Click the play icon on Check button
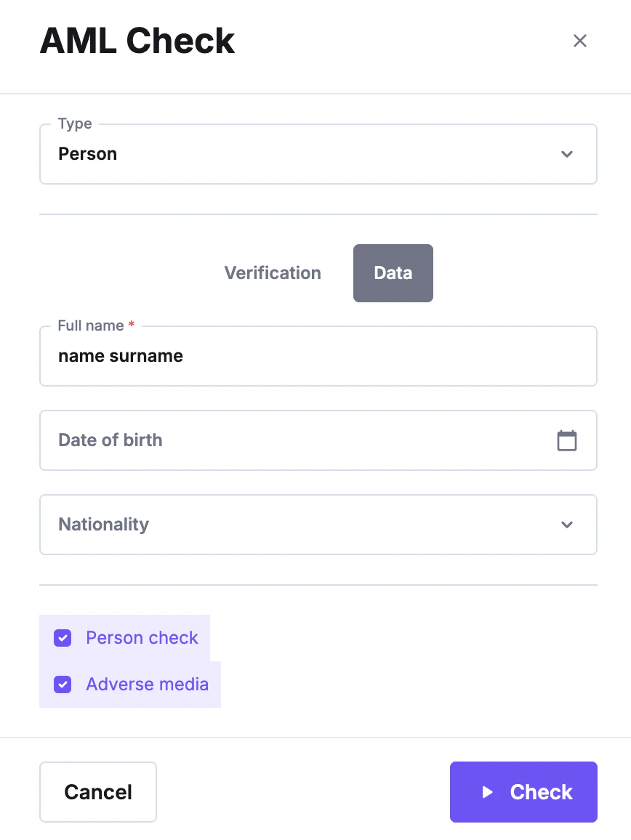This screenshot has height=840, width=631. pyautogui.click(x=488, y=792)
